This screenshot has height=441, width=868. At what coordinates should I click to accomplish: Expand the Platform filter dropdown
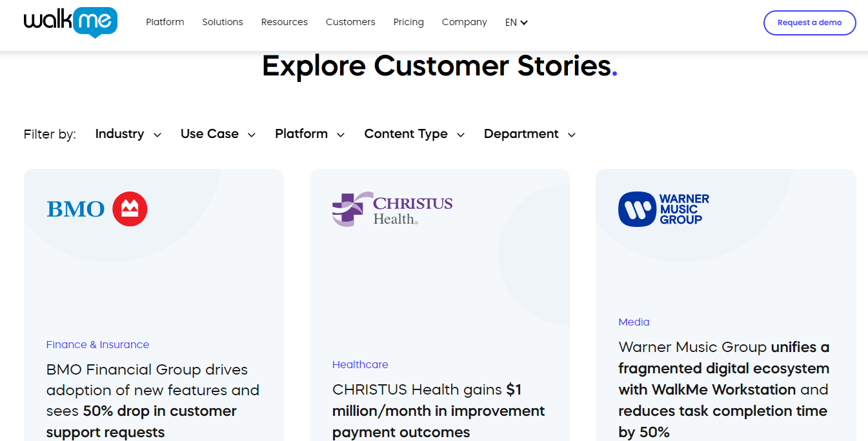coord(310,134)
